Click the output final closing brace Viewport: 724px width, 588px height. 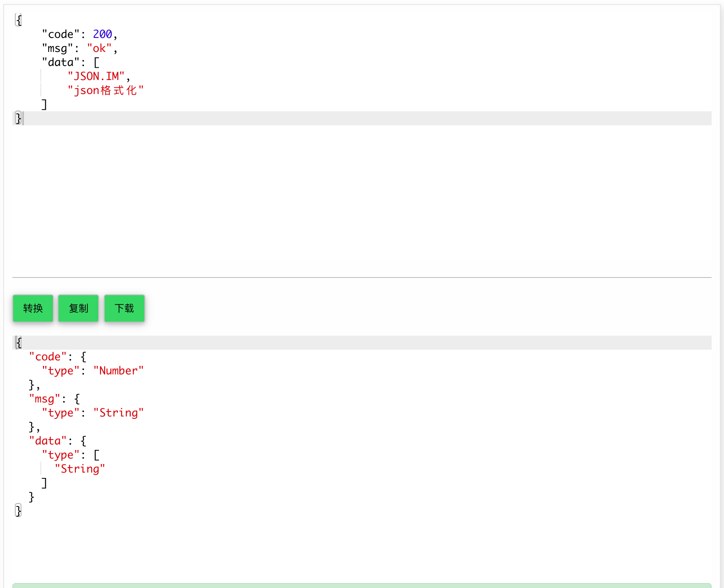(18, 511)
